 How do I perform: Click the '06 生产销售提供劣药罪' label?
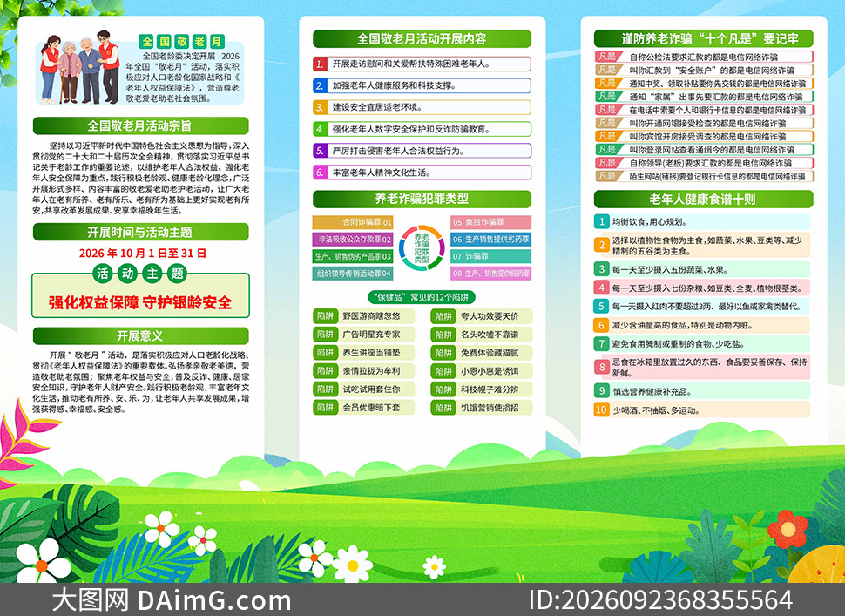coord(491,239)
